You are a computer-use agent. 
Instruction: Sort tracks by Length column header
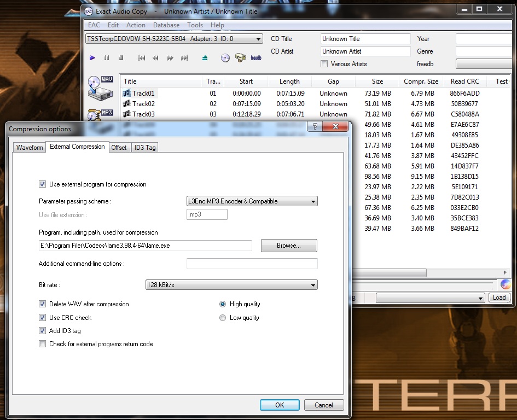coord(289,81)
